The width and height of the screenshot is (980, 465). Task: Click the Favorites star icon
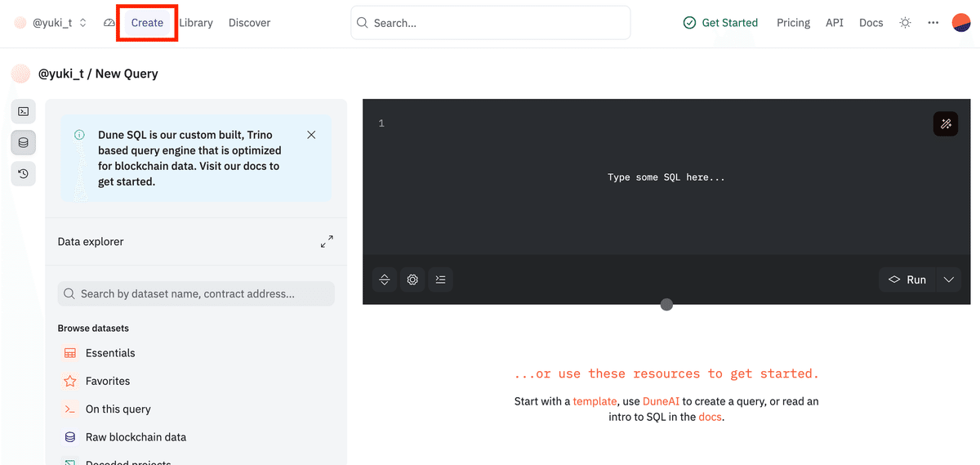pos(70,381)
